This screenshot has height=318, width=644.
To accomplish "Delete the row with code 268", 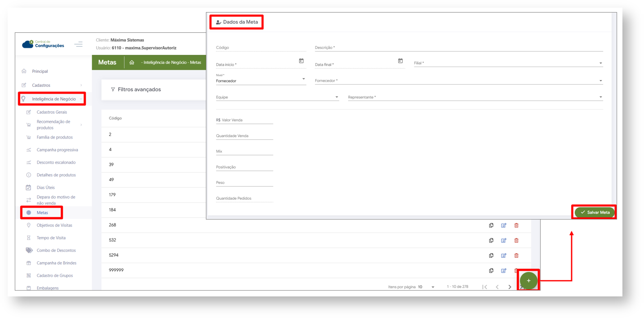I will point(516,225).
